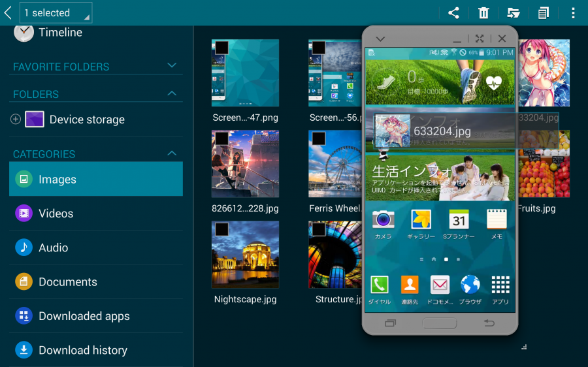Open the Browser globe icon
Image resolution: width=588 pixels, height=367 pixels.
[x=470, y=285]
